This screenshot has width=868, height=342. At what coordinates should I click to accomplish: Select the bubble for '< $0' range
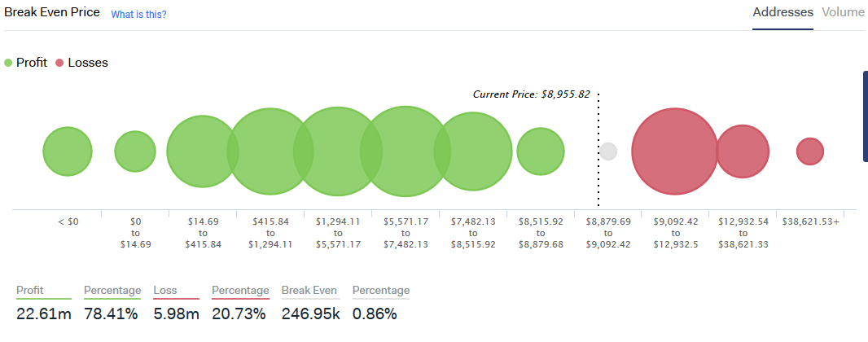68,151
